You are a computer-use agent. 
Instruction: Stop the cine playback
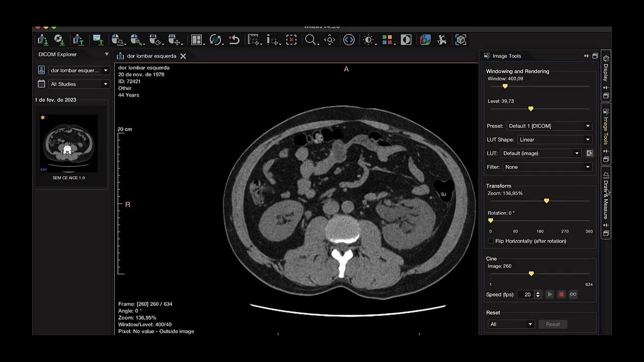pos(561,295)
